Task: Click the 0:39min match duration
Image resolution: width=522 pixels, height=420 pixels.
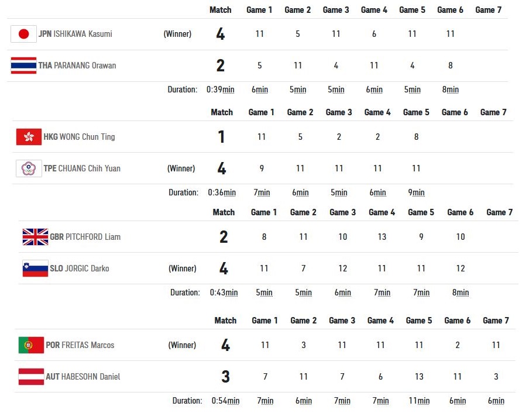Action: click(221, 90)
